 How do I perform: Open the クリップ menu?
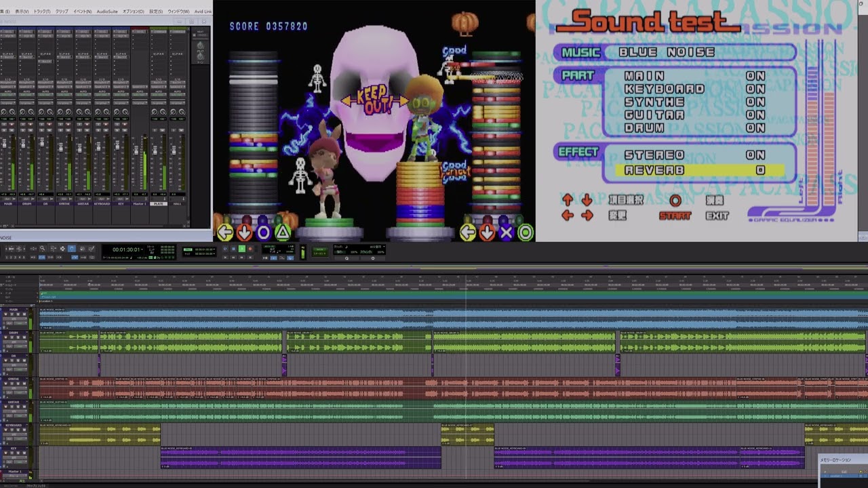[x=62, y=12]
